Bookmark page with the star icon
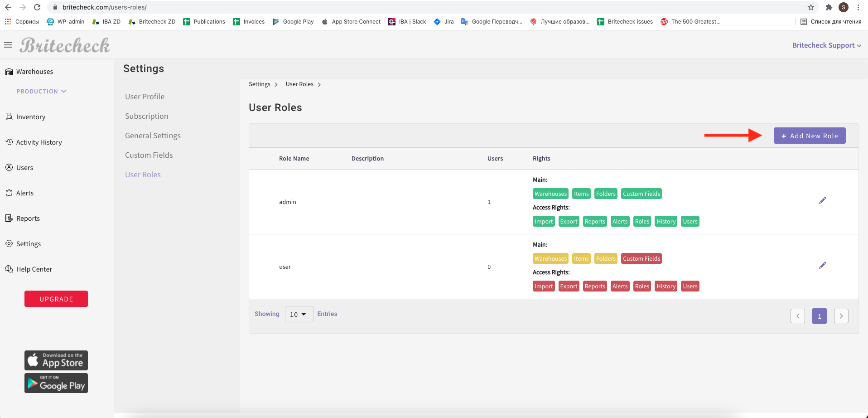This screenshot has height=418, width=868. pyautogui.click(x=810, y=7)
